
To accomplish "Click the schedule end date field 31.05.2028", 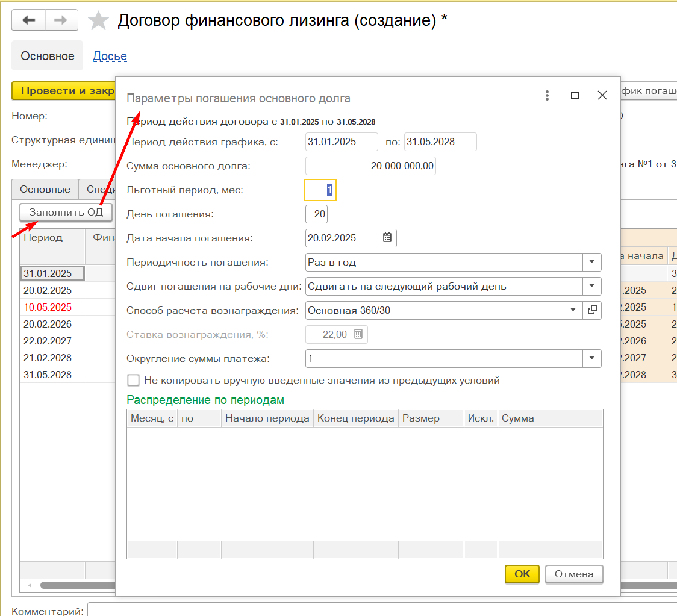I will click(x=440, y=142).
